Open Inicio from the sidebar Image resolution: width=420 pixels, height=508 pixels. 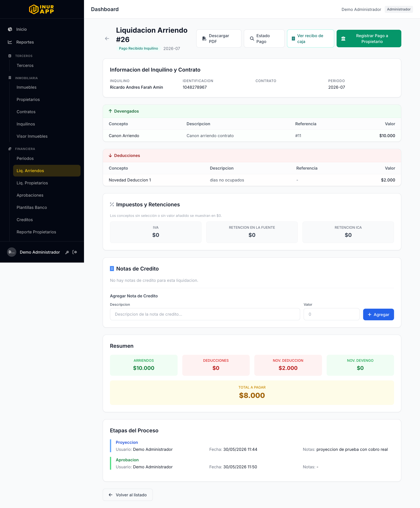coord(42,29)
